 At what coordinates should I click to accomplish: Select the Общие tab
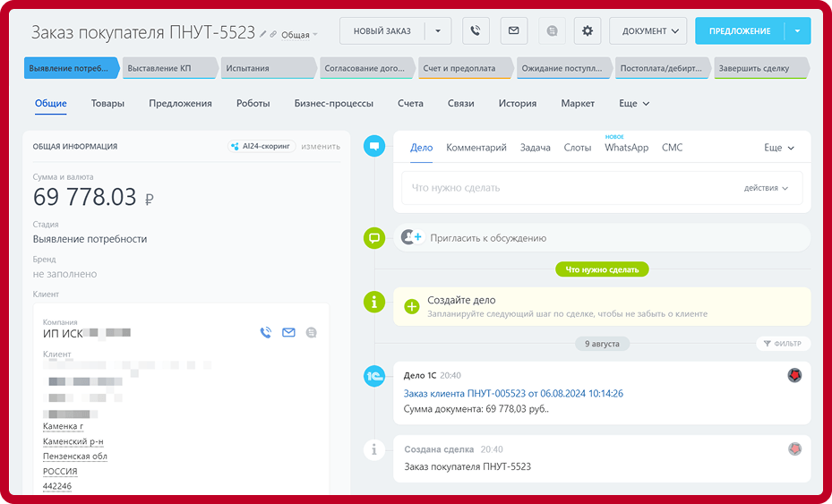pos(51,104)
